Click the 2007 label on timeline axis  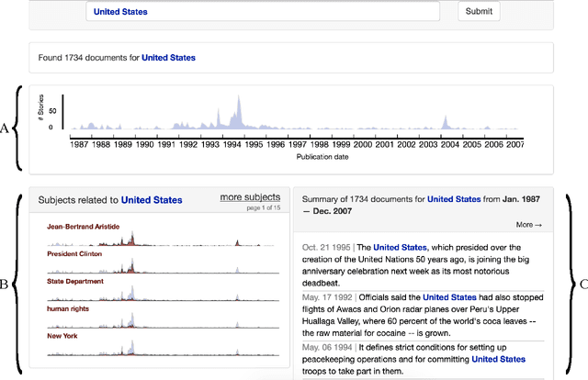(514, 145)
